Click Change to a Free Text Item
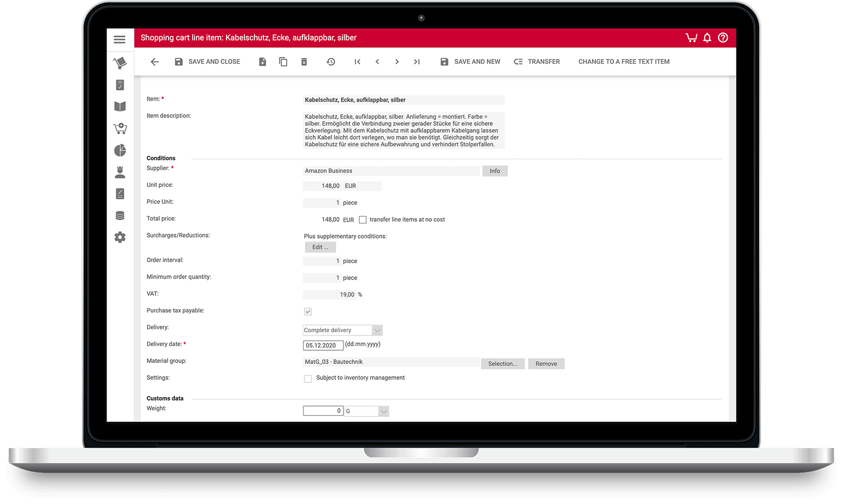This screenshot has height=504, width=843. (x=624, y=62)
